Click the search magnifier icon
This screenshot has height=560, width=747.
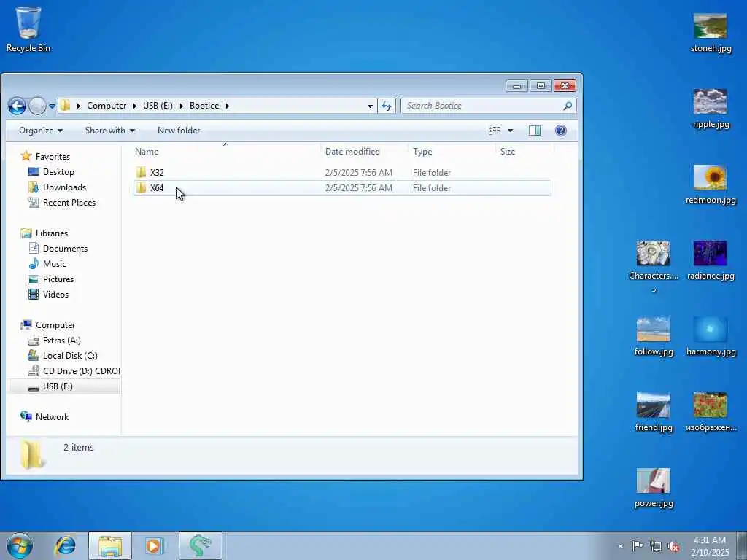568,106
